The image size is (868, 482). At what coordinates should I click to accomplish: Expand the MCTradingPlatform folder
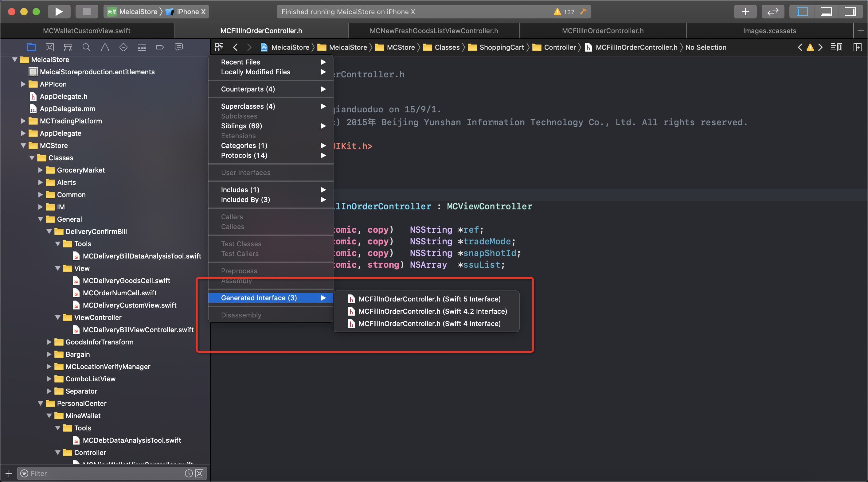pyautogui.click(x=23, y=121)
